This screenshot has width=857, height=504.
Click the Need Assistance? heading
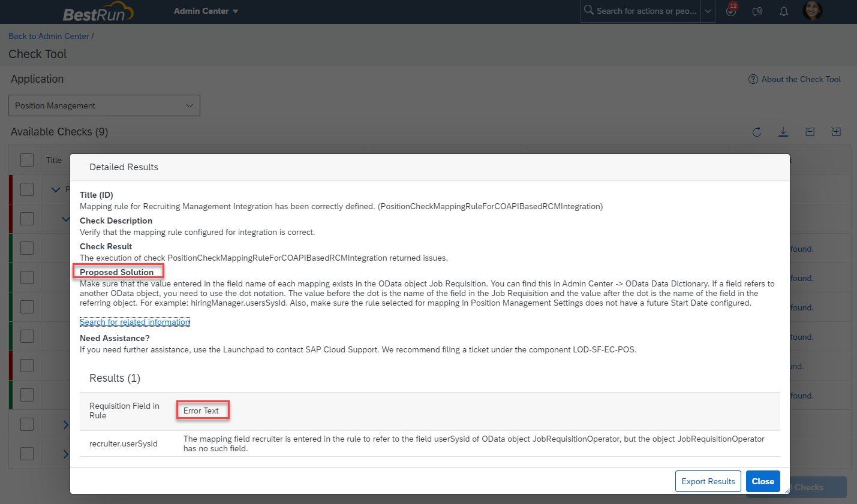pos(115,338)
